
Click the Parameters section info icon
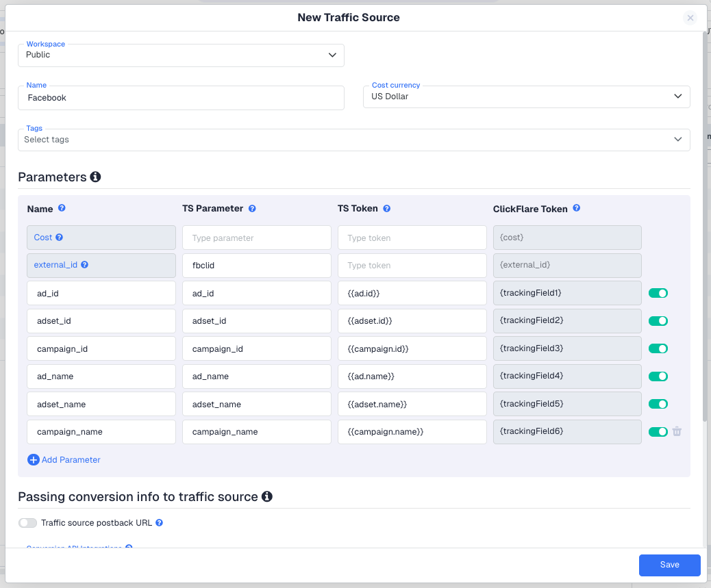(x=95, y=177)
